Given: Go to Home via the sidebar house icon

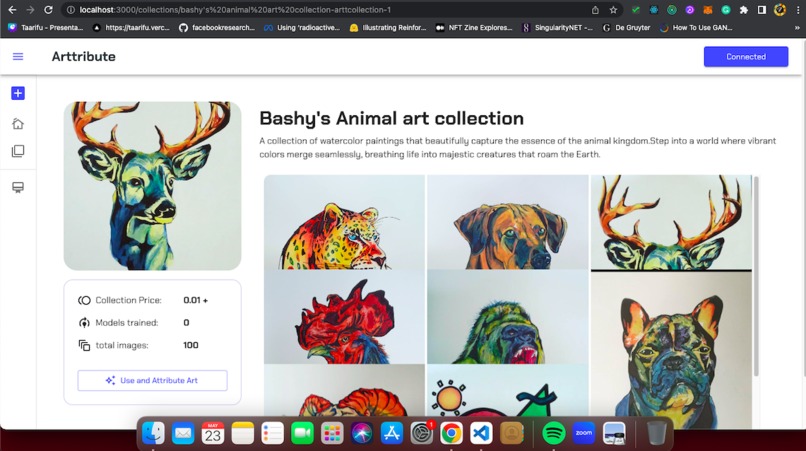Looking at the screenshot, I should tap(18, 123).
